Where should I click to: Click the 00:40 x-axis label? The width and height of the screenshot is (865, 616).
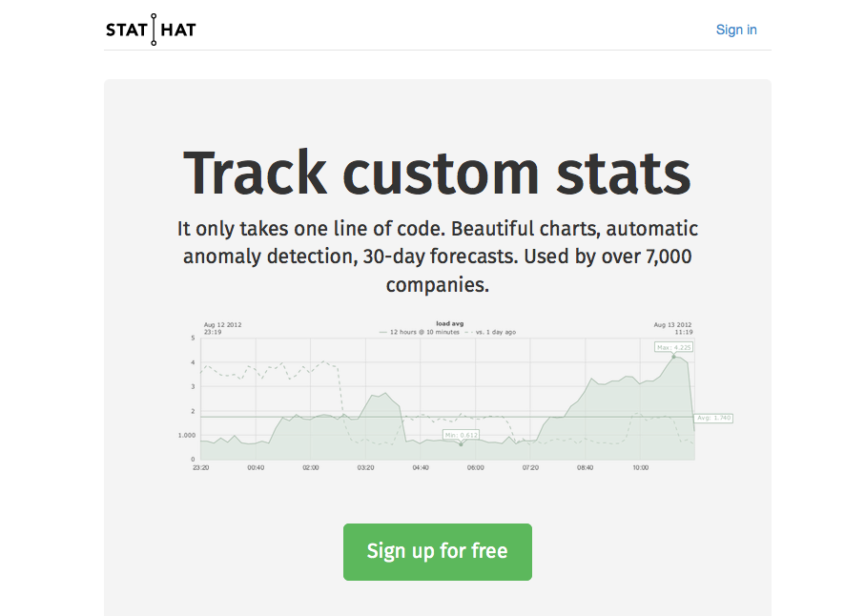tap(256, 467)
